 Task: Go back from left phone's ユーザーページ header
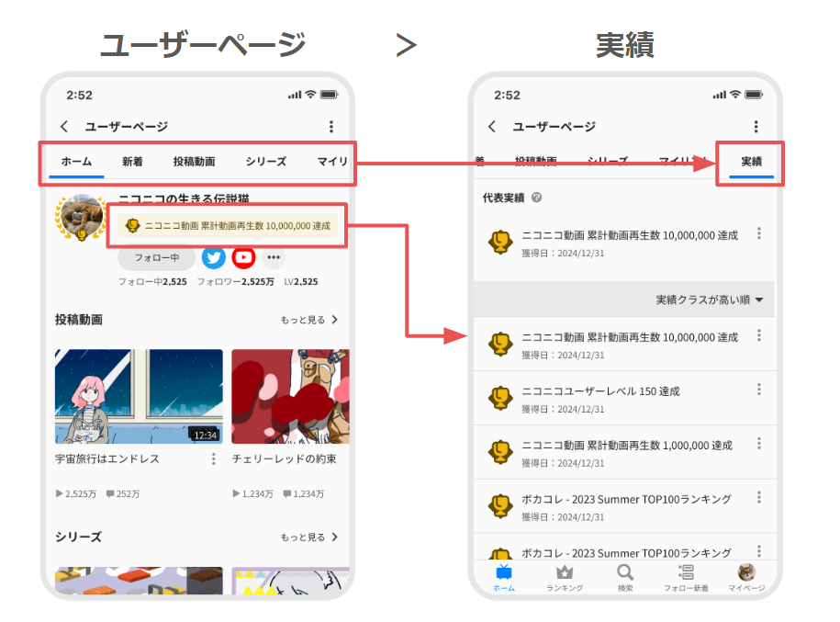pos(64,127)
